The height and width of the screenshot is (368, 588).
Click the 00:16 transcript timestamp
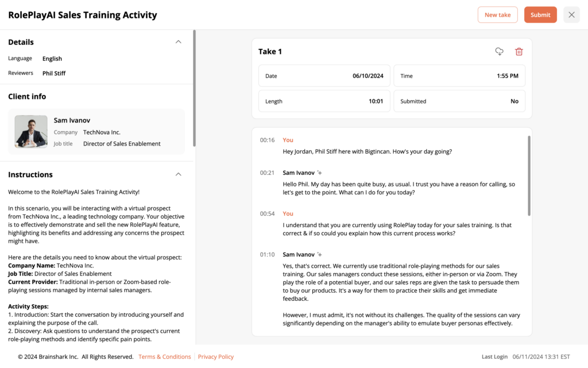[268, 140]
